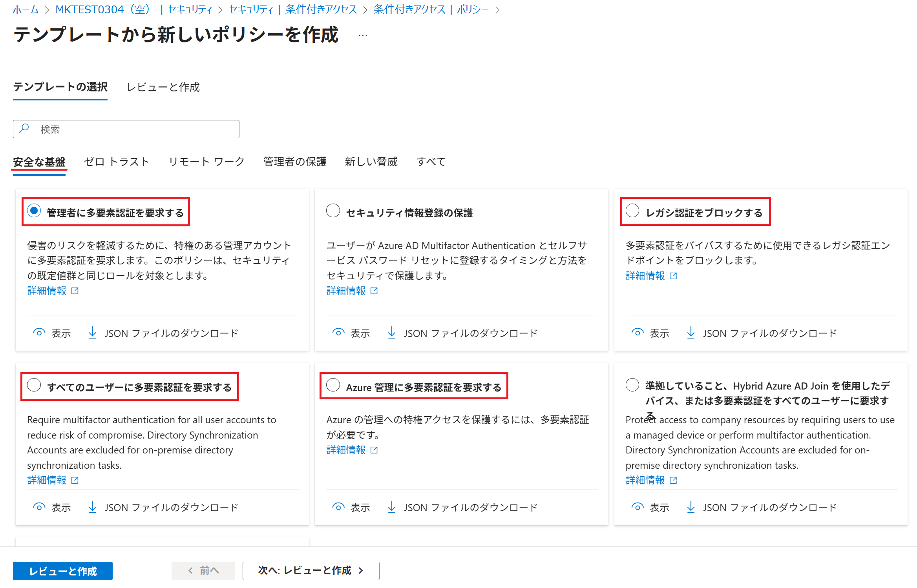Choose Azure 管理に多要素認証を要求する template
This screenshot has height=588, width=917.
[x=333, y=385]
